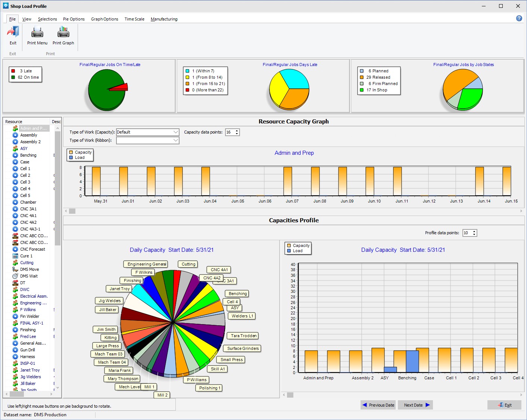Open the Pie Options menu
527x420 pixels.
pos(74,19)
